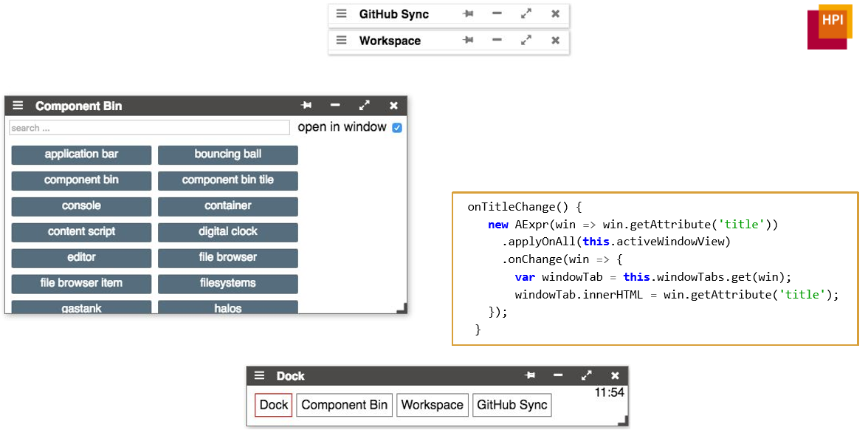This screenshot has height=433, width=868.
Task: Open the Component Bin hamburger menu
Action: click(18, 106)
